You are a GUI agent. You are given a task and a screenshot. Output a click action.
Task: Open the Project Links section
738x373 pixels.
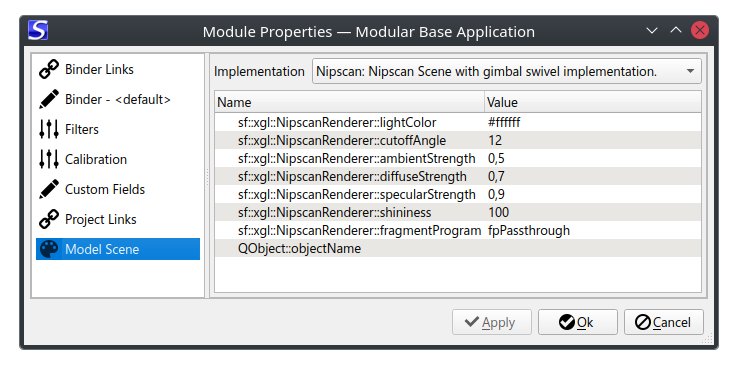click(x=118, y=219)
